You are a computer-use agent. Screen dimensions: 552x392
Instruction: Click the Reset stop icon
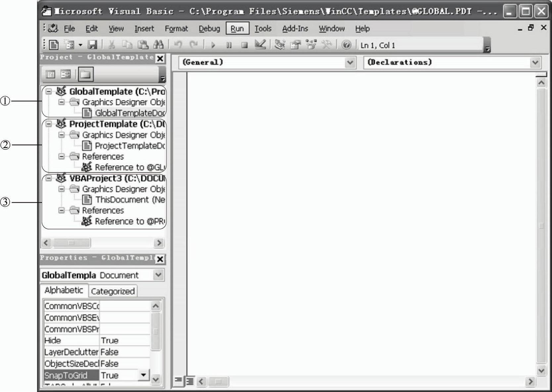245,45
